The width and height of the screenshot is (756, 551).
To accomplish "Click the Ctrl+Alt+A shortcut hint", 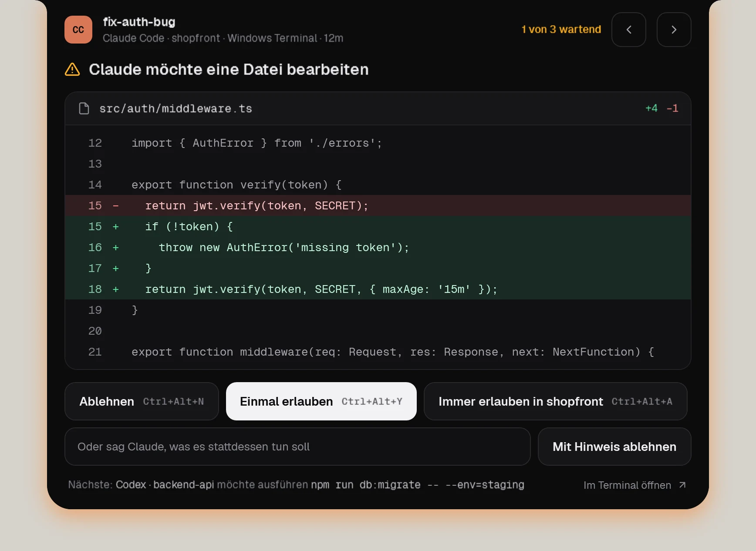I will click(x=642, y=401).
